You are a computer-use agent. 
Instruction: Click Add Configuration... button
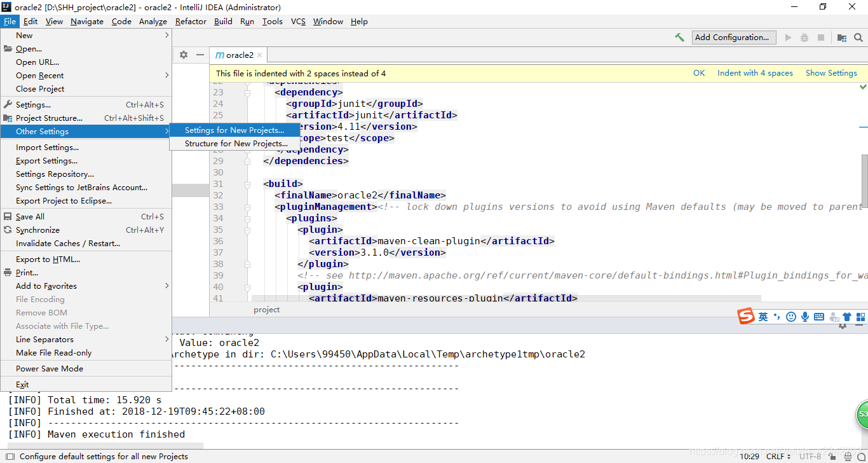coord(735,38)
